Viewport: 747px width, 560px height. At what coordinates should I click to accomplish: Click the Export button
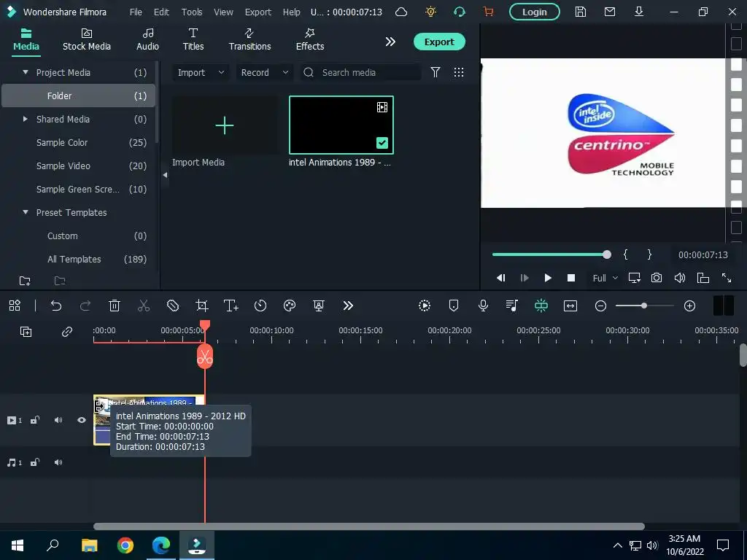point(439,42)
